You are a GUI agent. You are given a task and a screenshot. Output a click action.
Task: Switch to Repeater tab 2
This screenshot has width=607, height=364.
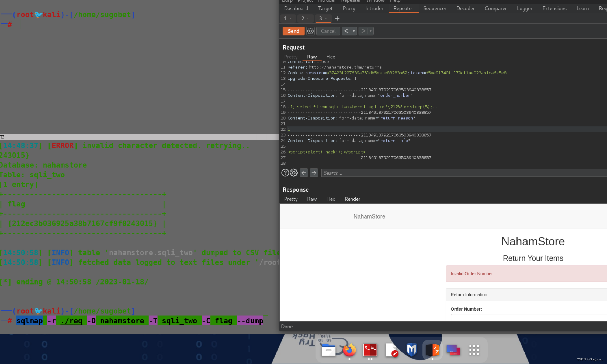pyautogui.click(x=303, y=18)
